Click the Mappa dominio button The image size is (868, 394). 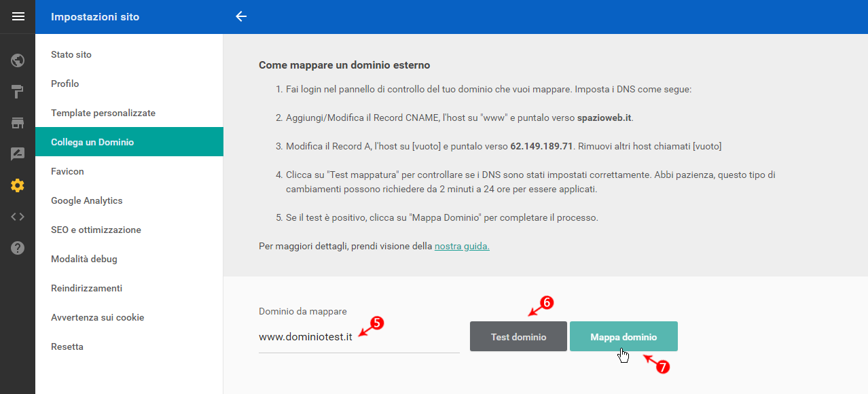623,336
